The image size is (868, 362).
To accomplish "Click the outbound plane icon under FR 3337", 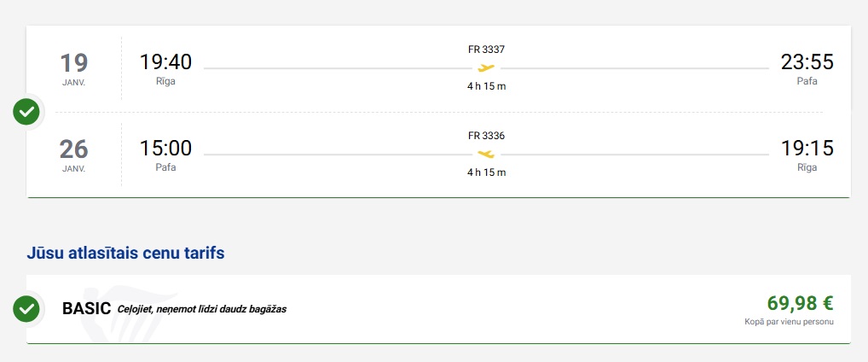I will (486, 67).
